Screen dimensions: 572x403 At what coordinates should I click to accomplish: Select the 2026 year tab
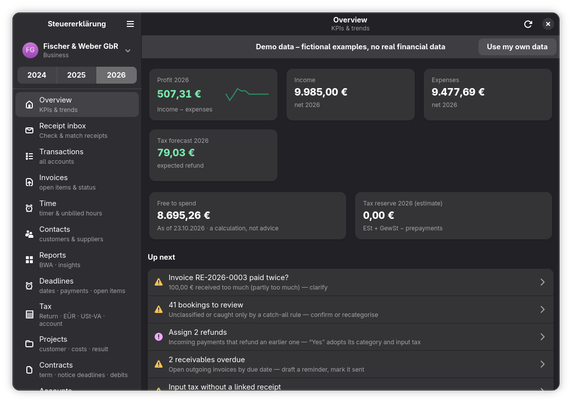(x=116, y=75)
